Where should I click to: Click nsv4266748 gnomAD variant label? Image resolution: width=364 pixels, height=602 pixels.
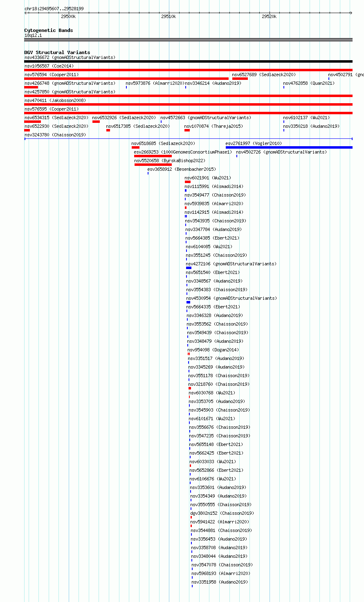tap(70, 83)
